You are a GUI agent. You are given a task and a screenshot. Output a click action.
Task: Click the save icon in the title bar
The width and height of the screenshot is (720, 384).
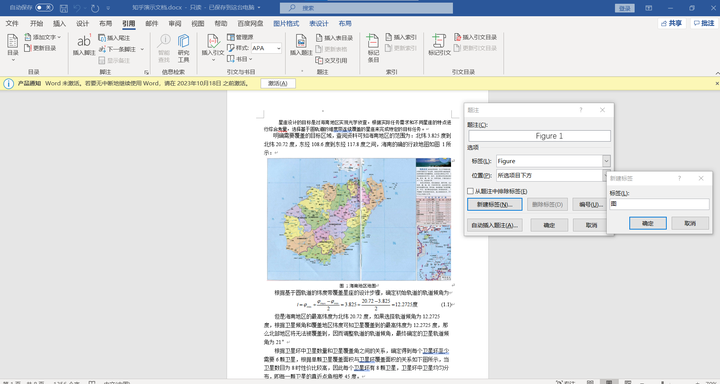64,8
